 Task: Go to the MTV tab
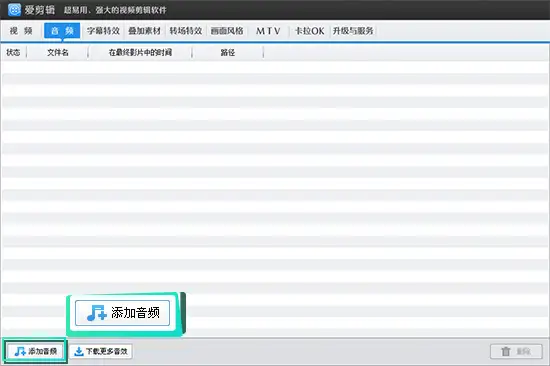click(x=268, y=31)
